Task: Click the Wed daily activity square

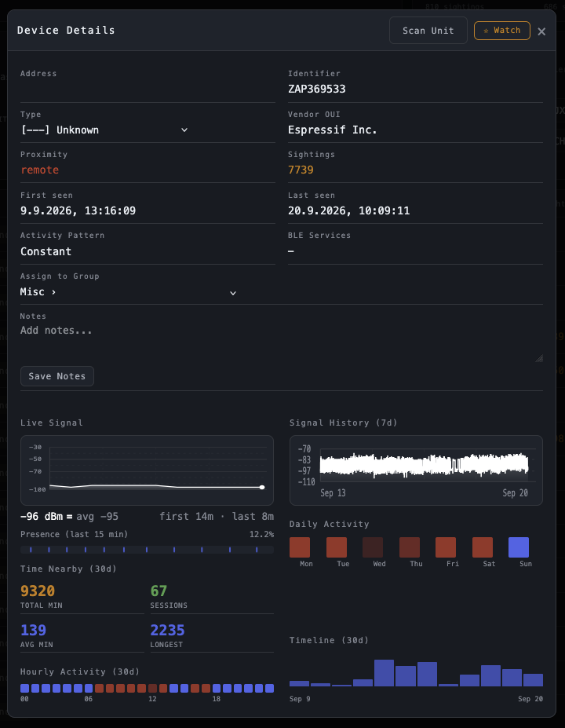Action: 373,547
